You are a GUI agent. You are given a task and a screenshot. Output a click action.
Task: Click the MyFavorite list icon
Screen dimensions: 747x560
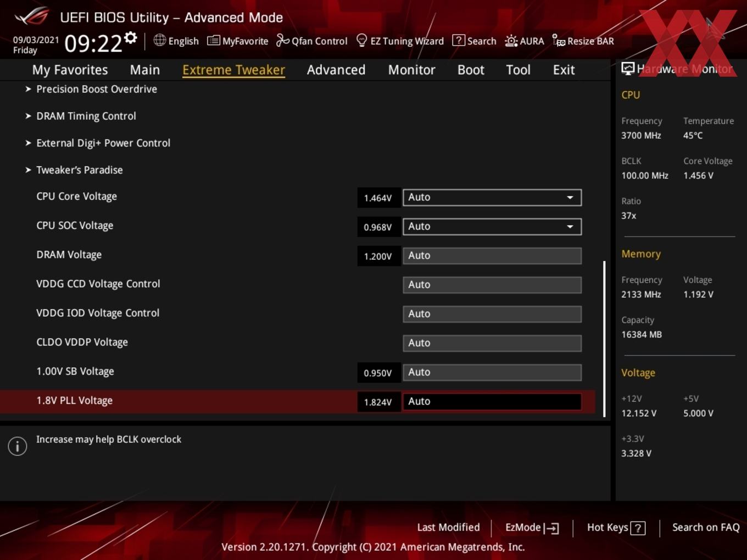[214, 41]
